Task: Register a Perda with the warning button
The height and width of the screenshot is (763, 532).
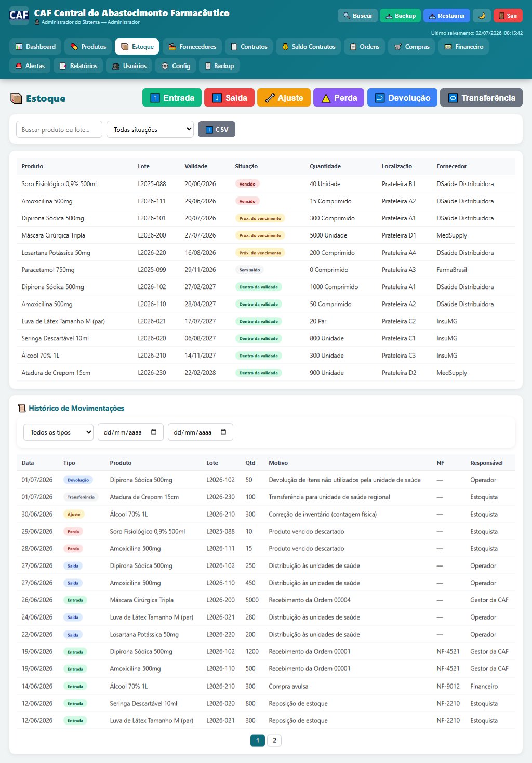Action: 339,98
